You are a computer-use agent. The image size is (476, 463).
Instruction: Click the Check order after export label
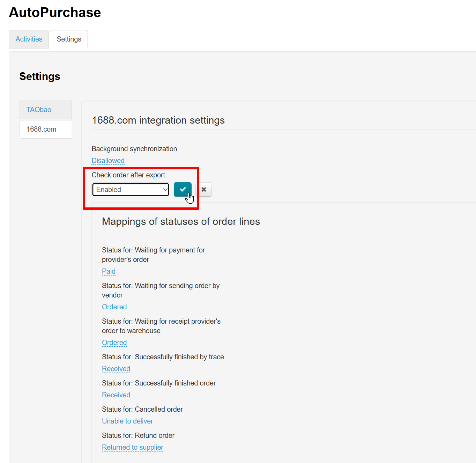pyautogui.click(x=128, y=175)
